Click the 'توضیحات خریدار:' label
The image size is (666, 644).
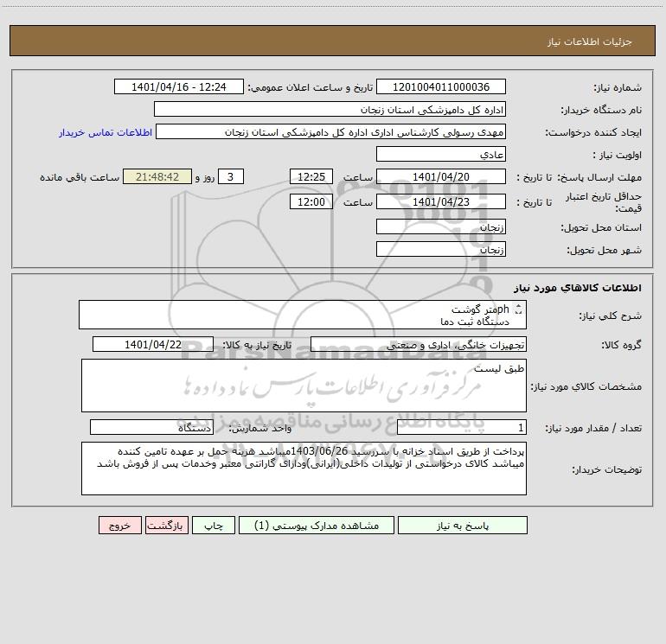pos(606,469)
